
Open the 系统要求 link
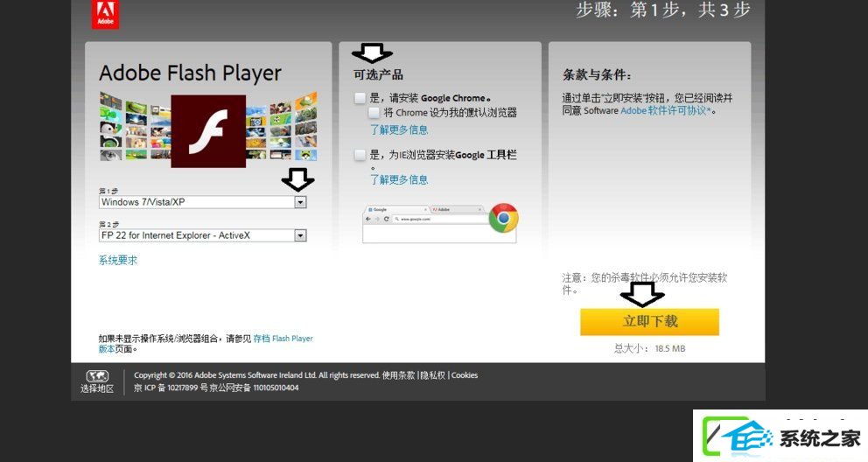click(x=118, y=260)
